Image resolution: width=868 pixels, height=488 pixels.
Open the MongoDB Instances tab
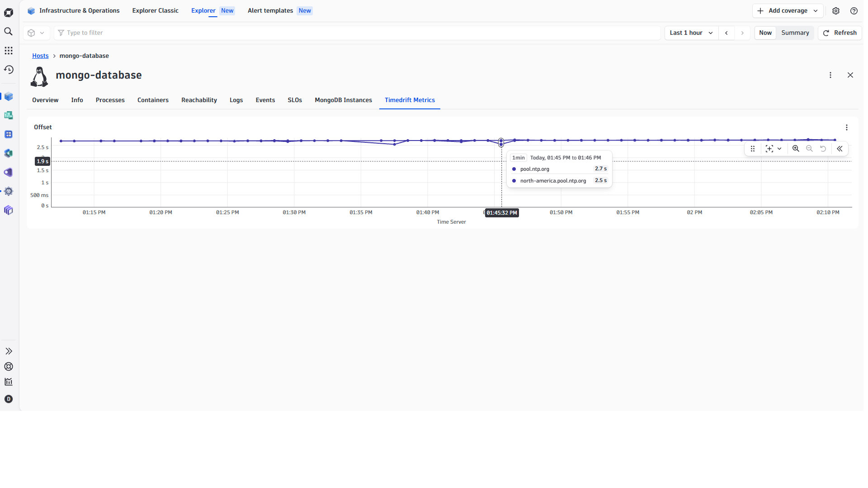point(343,100)
